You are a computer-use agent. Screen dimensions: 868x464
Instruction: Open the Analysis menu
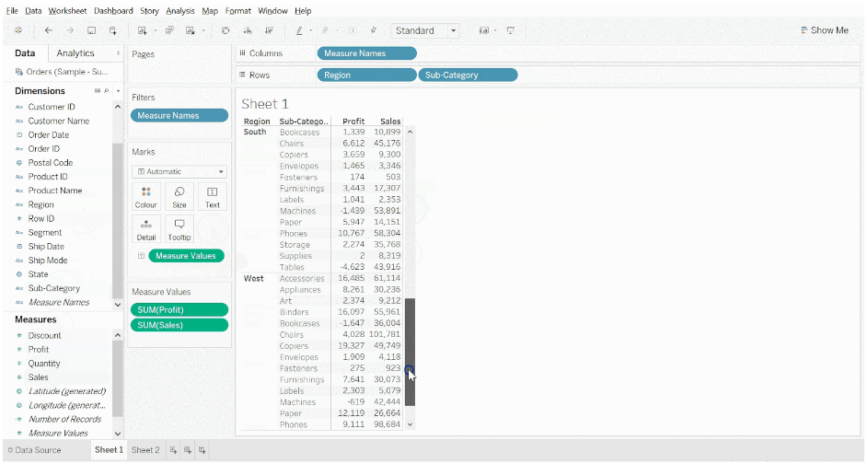coord(180,10)
